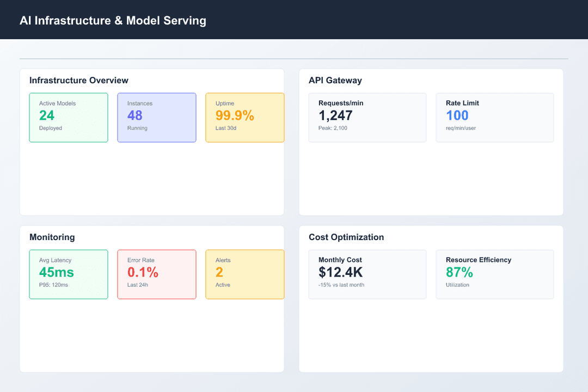
Task: Click the Last 30d uptime label
Action: [x=220, y=128]
